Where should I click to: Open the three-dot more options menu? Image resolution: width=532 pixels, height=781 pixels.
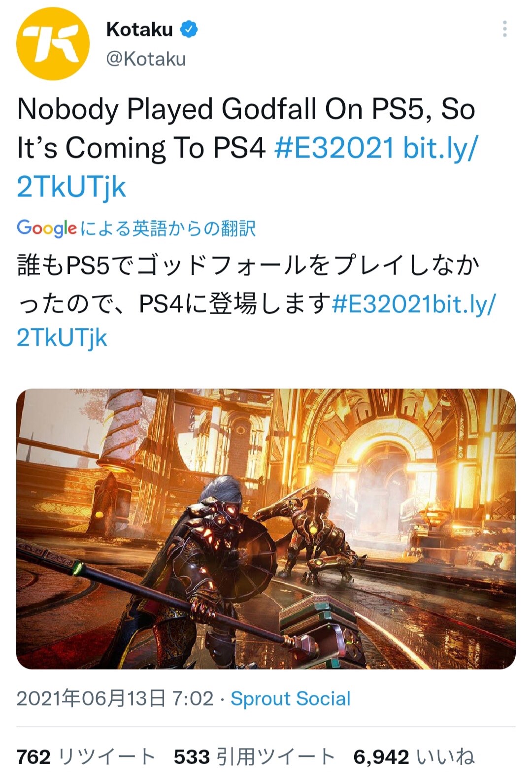click(x=504, y=29)
